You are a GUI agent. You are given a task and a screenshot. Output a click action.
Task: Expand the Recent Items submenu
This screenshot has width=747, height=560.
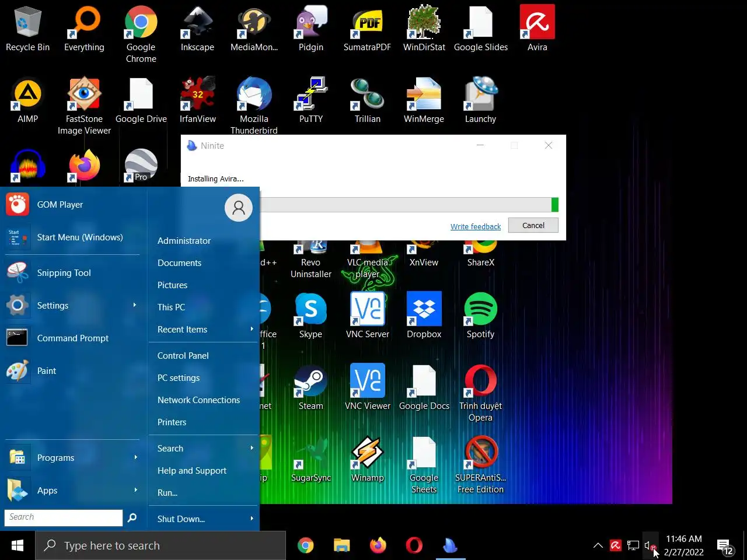[x=204, y=329]
